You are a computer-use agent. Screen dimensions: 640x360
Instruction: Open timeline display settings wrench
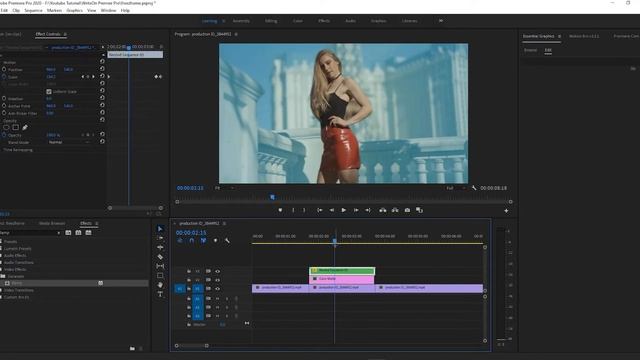pos(227,240)
